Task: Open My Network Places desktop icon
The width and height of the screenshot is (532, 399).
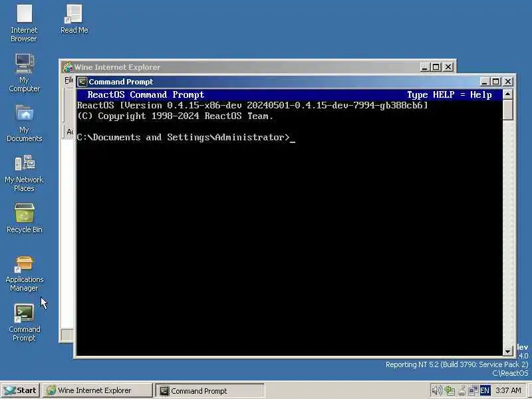Action: tap(24, 173)
